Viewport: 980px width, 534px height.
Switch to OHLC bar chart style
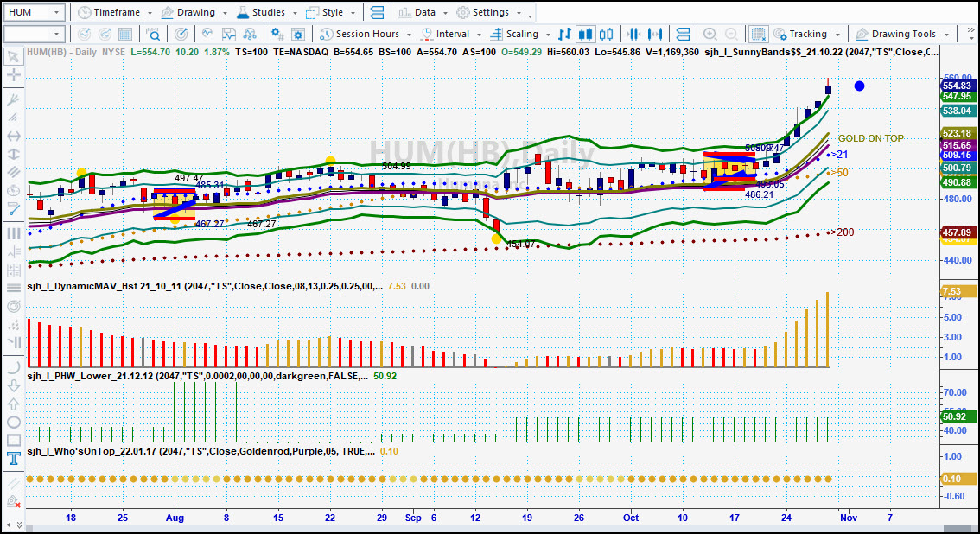pyautogui.click(x=564, y=34)
